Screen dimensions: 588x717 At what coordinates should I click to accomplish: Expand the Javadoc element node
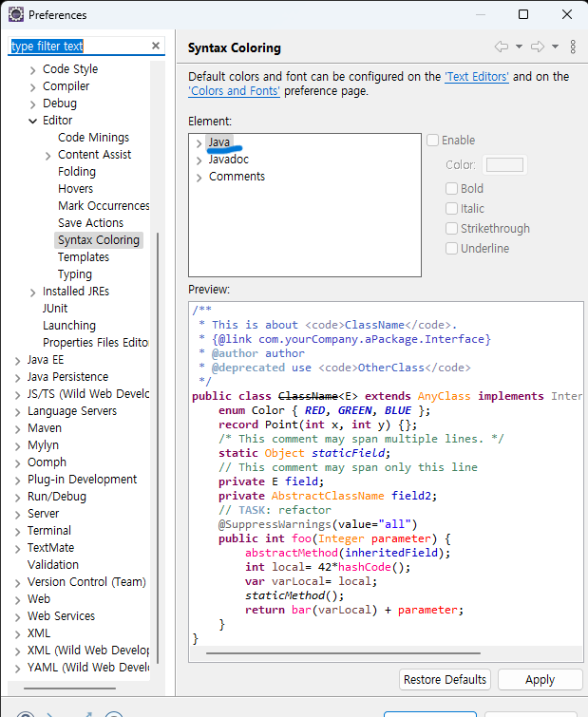[199, 160]
